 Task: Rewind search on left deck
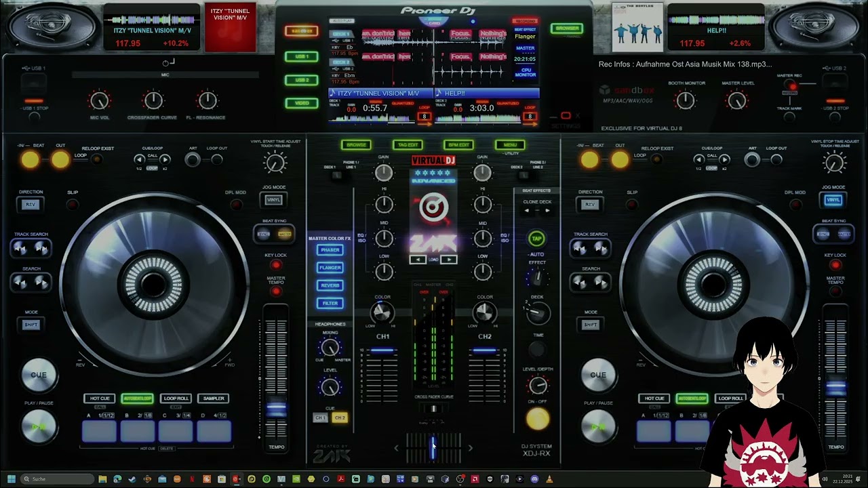click(22, 283)
